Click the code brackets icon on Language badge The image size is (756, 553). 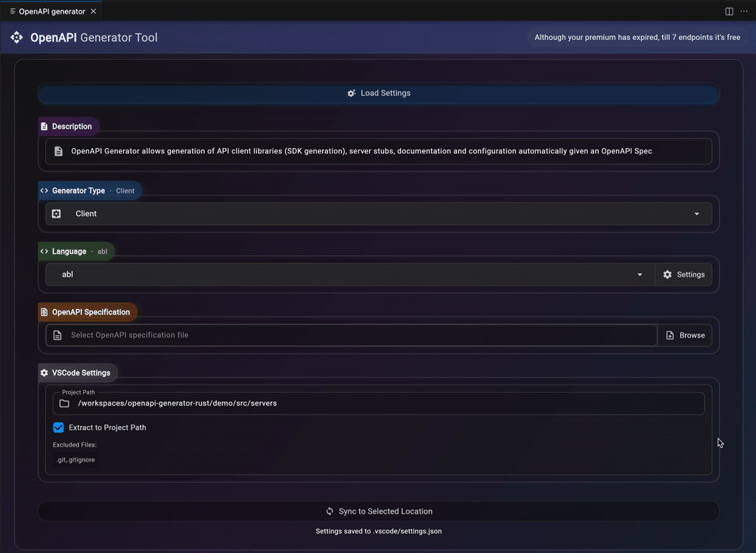click(x=44, y=251)
